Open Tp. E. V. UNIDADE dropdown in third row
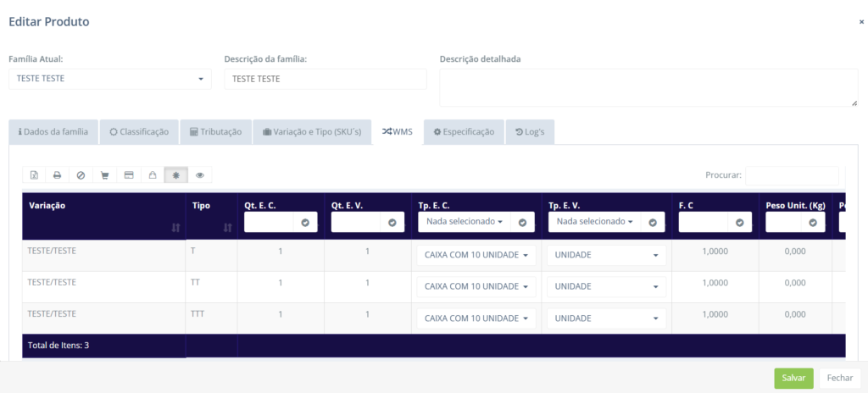Screen dimensions: 868x393 [x=606, y=318]
